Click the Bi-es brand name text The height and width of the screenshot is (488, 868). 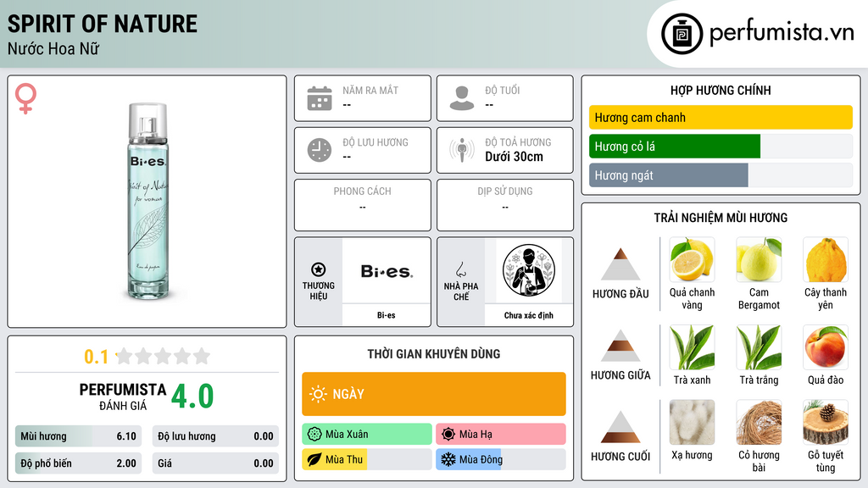(387, 315)
